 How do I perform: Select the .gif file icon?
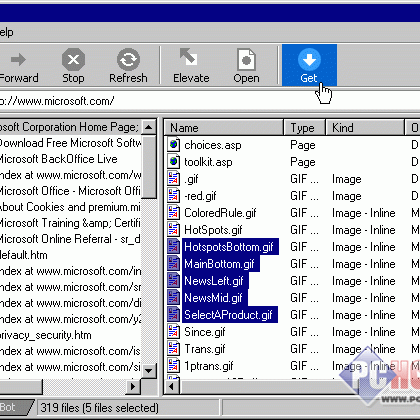tap(173, 179)
